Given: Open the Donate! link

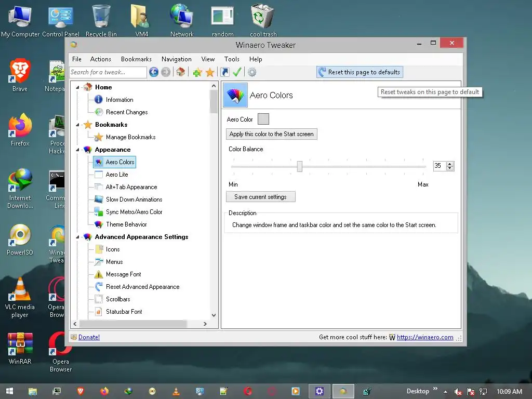Looking at the screenshot, I should click(x=89, y=337).
